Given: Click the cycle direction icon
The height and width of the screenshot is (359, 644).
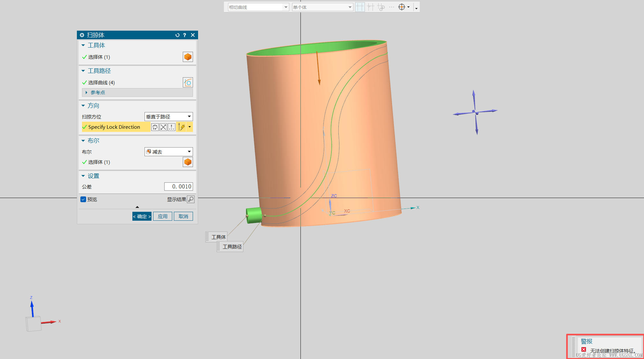Looking at the screenshot, I should [155, 127].
